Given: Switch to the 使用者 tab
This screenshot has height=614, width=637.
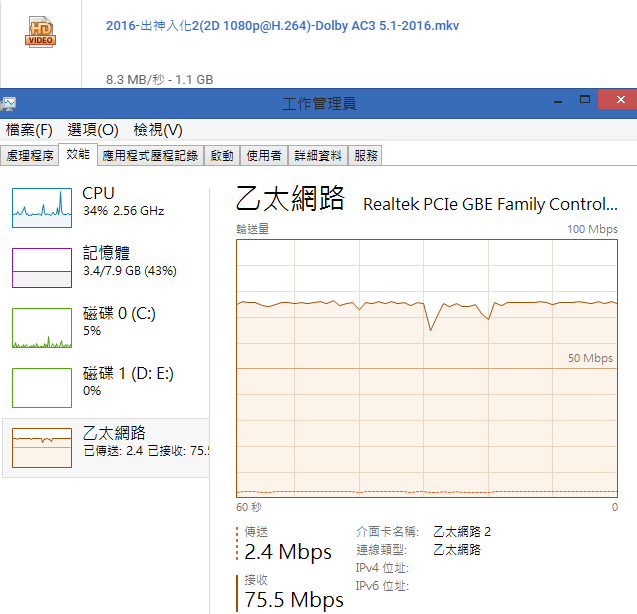Looking at the screenshot, I should pyautogui.click(x=264, y=155).
